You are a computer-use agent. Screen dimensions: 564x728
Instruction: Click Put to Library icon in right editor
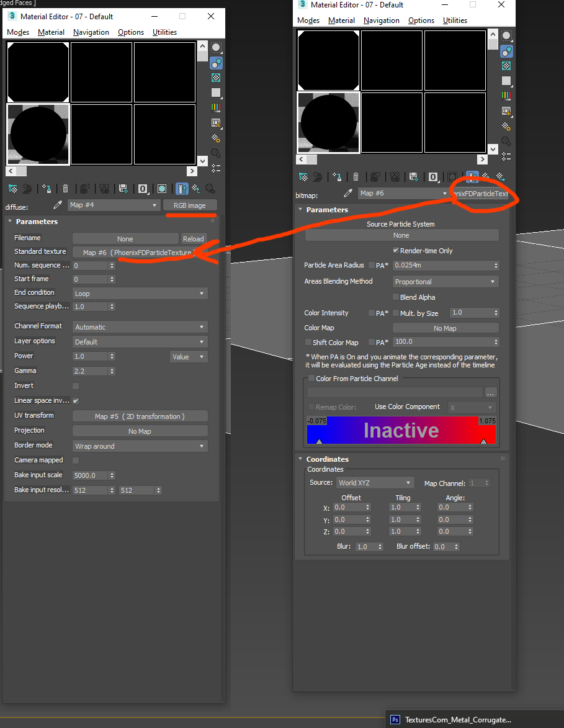pos(413,177)
